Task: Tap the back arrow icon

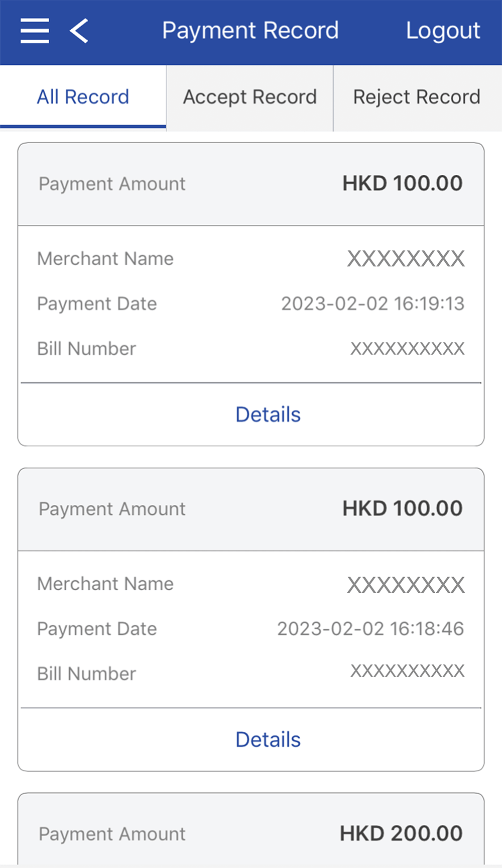Action: [x=79, y=31]
